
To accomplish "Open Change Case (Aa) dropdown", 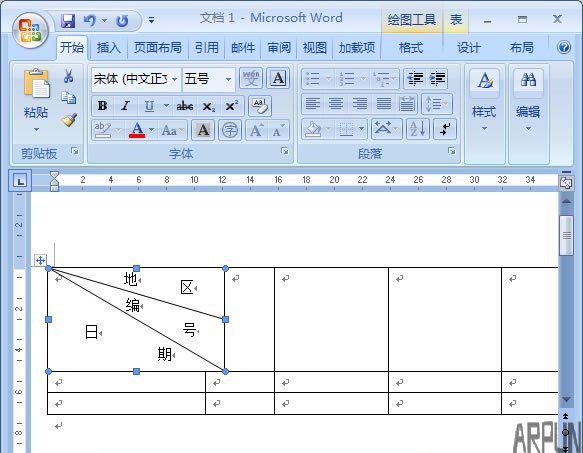I will (173, 130).
